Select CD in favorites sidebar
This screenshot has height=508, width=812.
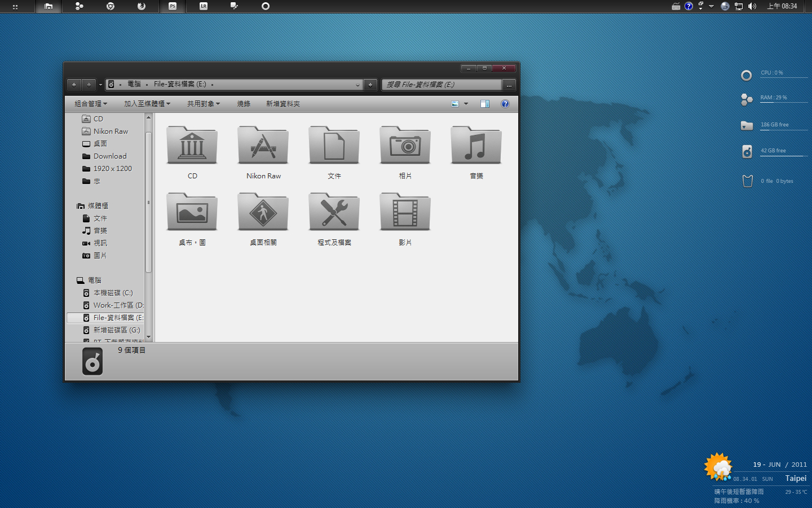(x=98, y=119)
